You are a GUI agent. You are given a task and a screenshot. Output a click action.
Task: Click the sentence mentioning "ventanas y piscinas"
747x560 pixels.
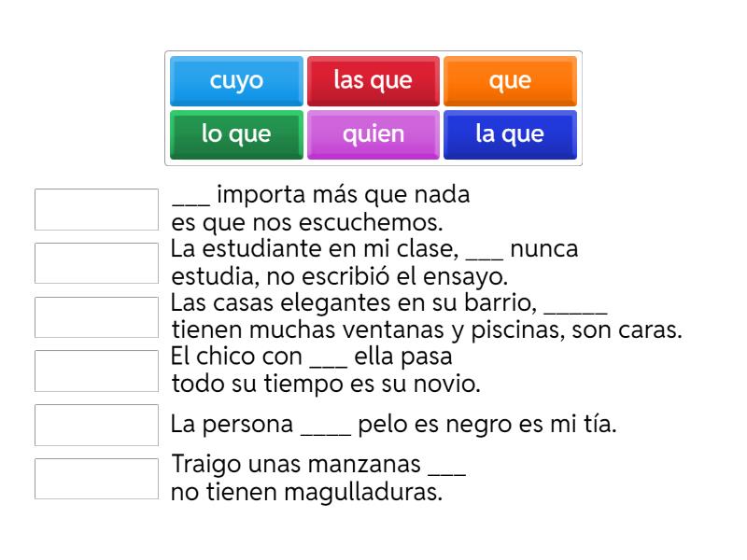pyautogui.click(x=373, y=329)
